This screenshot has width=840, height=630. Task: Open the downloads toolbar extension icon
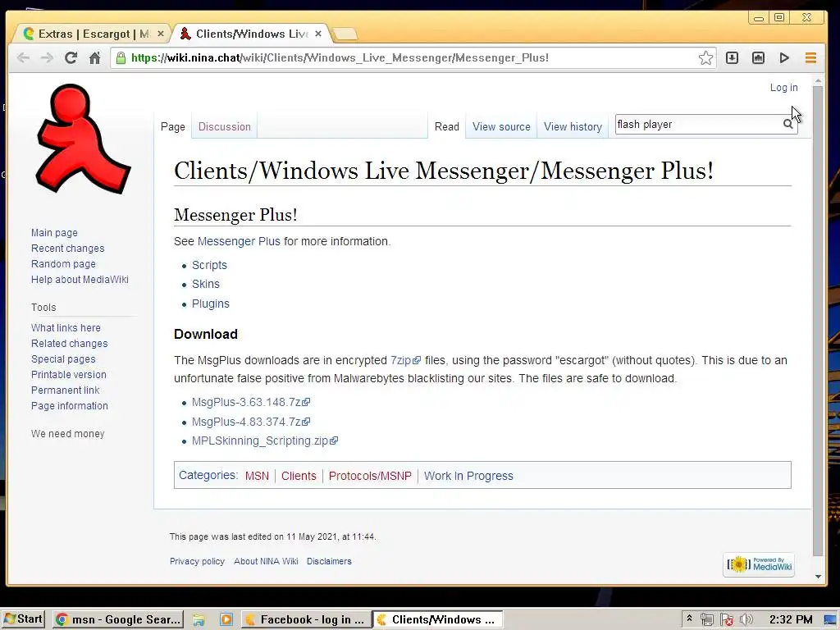pos(732,58)
